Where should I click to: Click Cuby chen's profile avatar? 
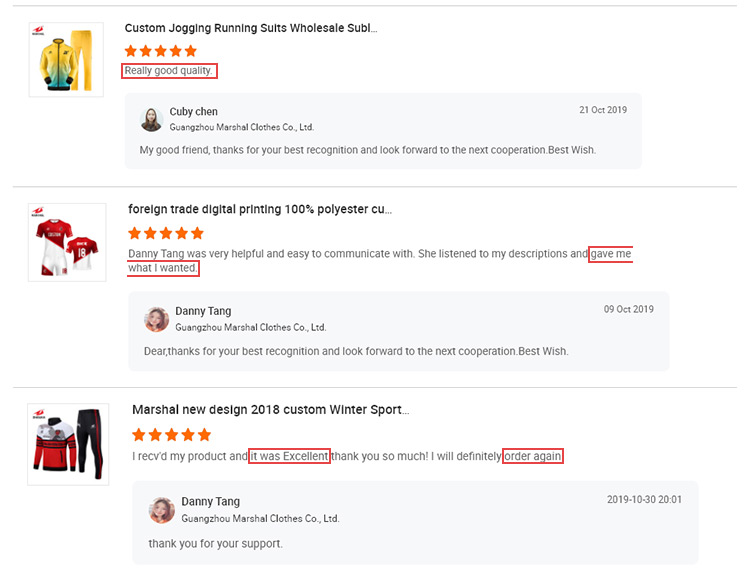tap(152, 120)
